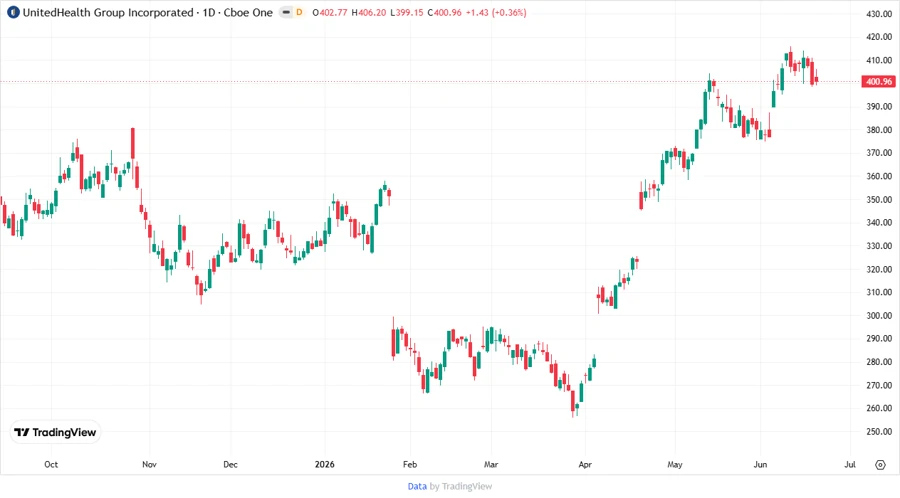Viewport: 900px width, 498px height.
Task: Click the 270.00 price axis label
Action: point(879,386)
